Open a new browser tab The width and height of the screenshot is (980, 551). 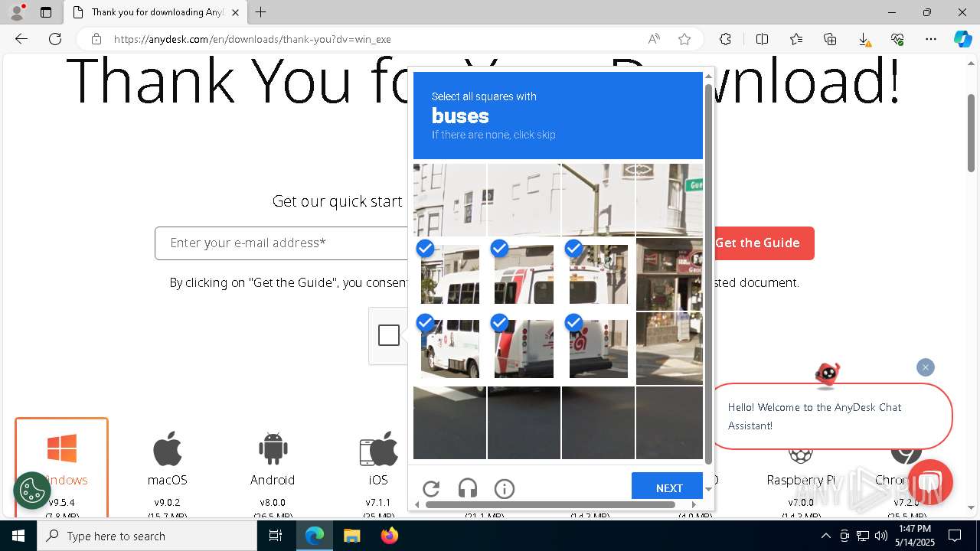[261, 12]
